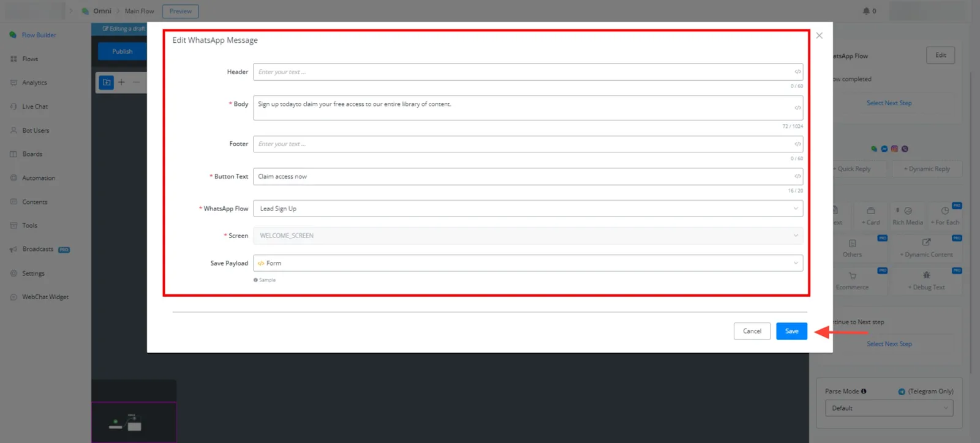Click the Tools icon in sidebar
The width and height of the screenshot is (980, 443).
13,226
